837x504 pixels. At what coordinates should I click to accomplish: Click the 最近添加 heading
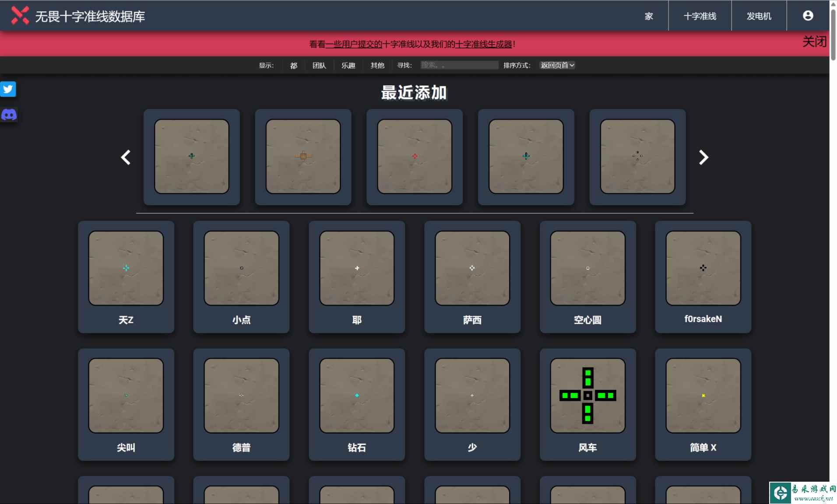pos(414,93)
